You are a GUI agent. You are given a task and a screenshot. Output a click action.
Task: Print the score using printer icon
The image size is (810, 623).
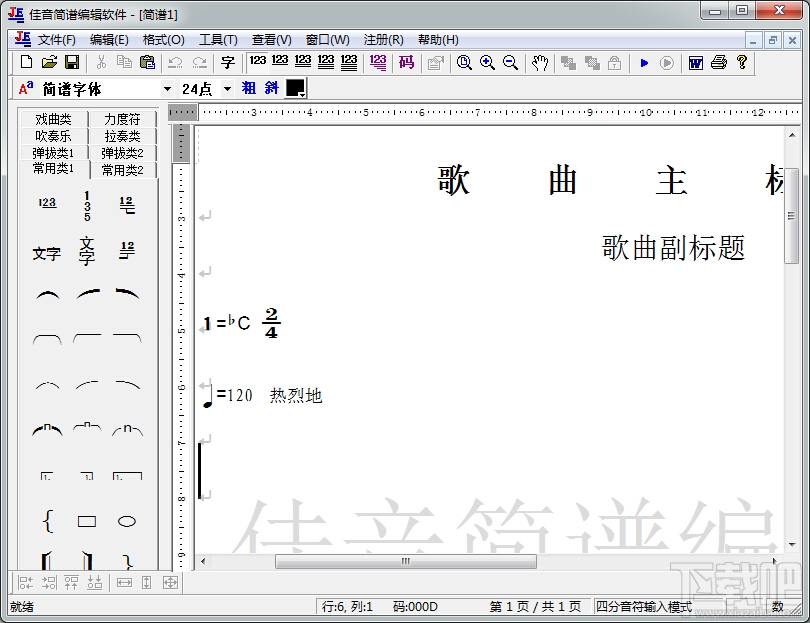tap(719, 63)
